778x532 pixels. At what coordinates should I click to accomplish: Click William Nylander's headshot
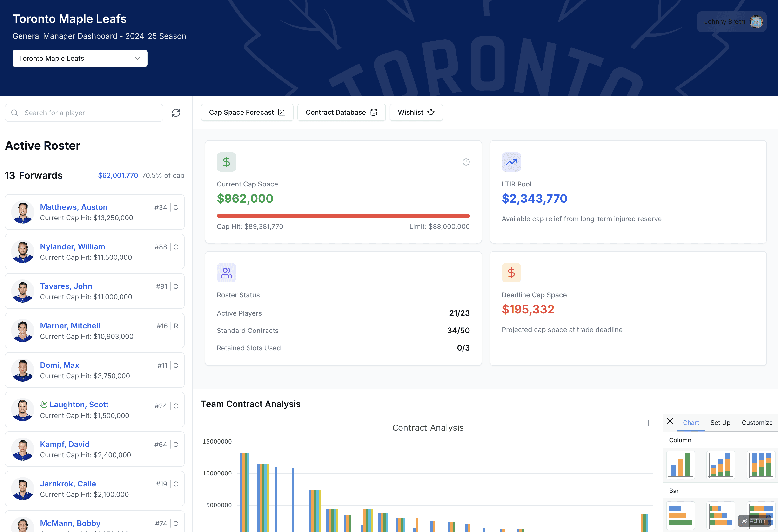point(22,252)
